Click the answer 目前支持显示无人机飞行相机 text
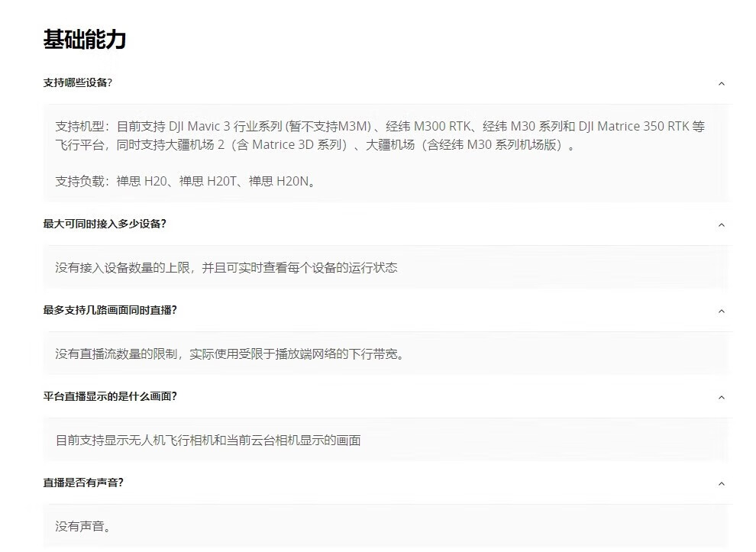The image size is (756, 552). pyautogui.click(x=208, y=441)
